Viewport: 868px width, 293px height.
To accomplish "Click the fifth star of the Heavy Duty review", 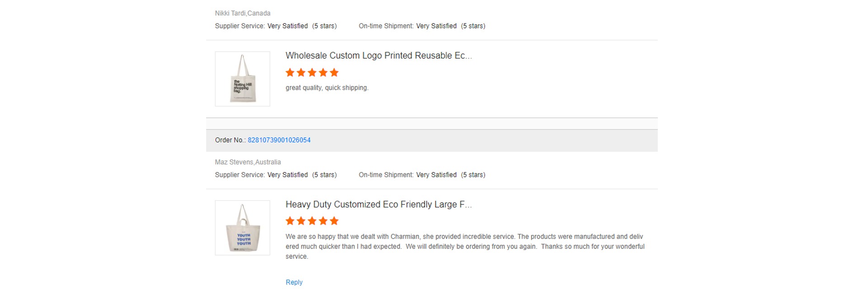I will pyautogui.click(x=334, y=221).
